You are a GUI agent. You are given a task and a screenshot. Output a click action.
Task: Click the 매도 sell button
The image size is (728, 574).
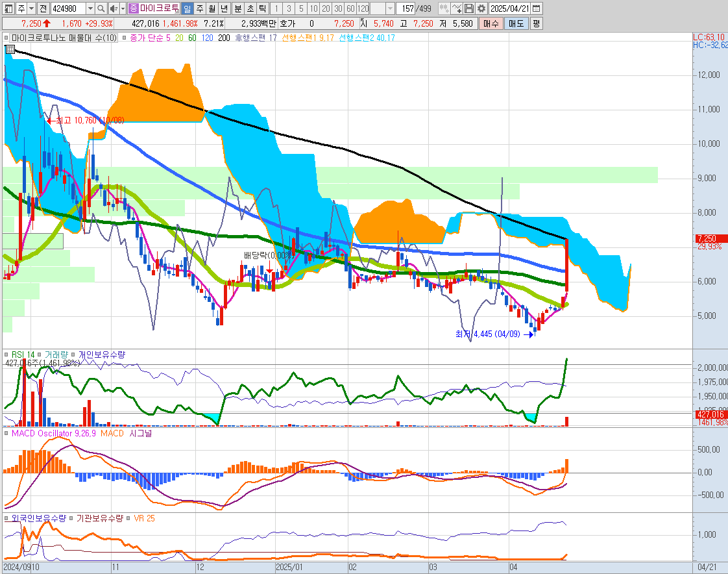pyautogui.click(x=516, y=24)
